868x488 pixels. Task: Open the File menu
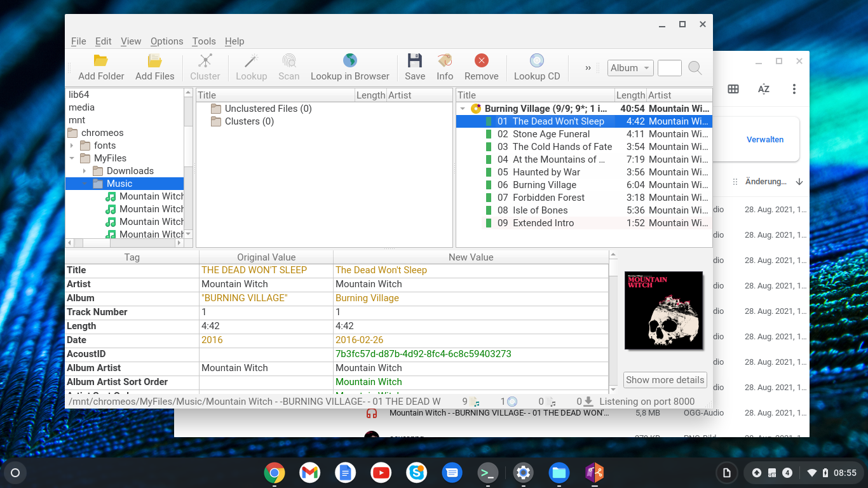79,41
